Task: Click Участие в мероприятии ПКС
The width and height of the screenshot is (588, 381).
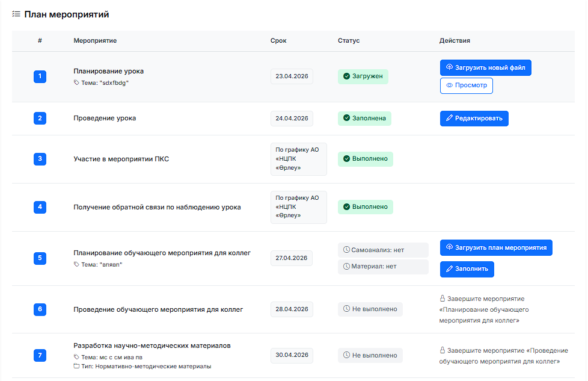Action: pos(121,159)
